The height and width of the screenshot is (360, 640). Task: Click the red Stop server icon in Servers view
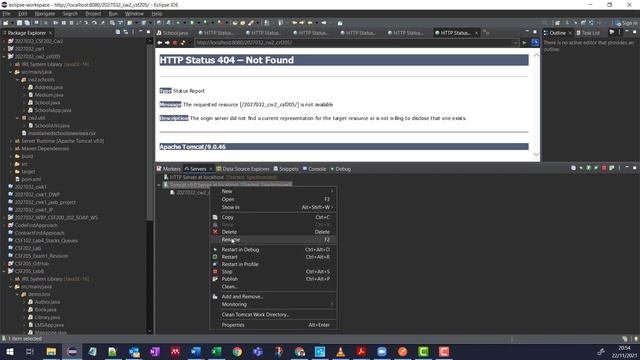pos(604,168)
